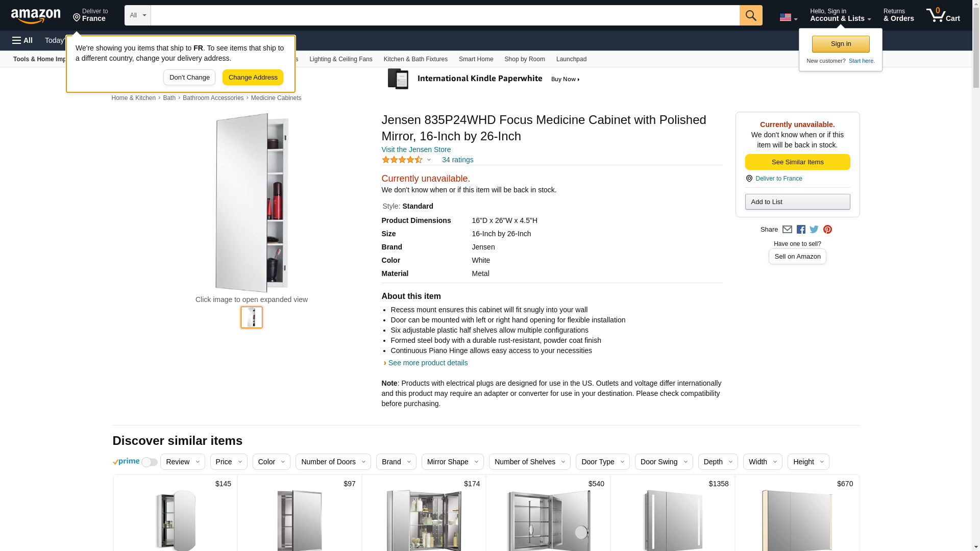The width and height of the screenshot is (980, 551).
Task: Visit the Jensen Store link
Action: pos(416,149)
